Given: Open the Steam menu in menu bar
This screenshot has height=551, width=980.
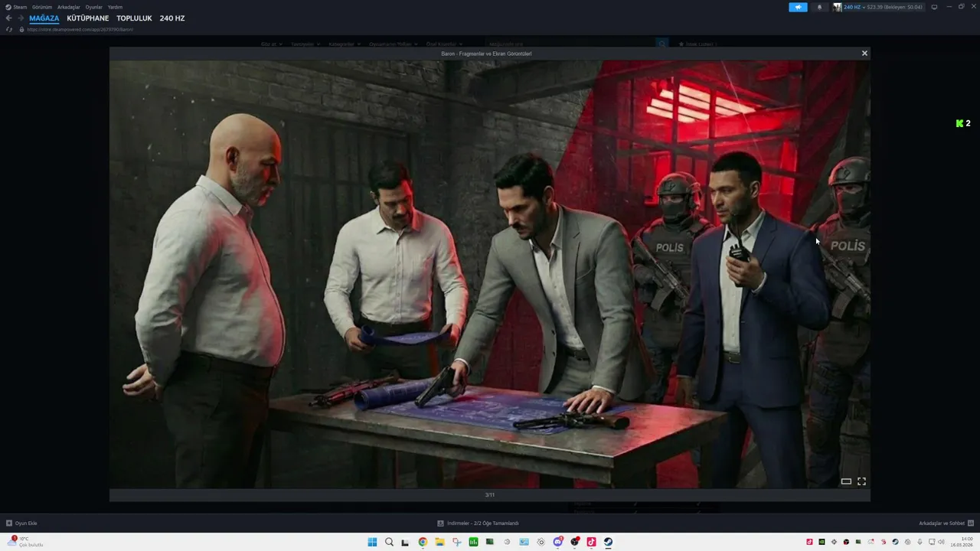Looking at the screenshot, I should [16, 7].
